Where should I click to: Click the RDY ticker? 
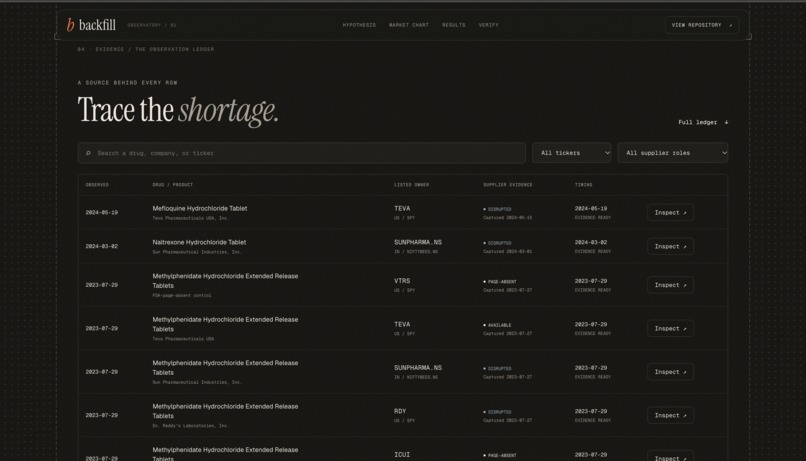[400, 411]
